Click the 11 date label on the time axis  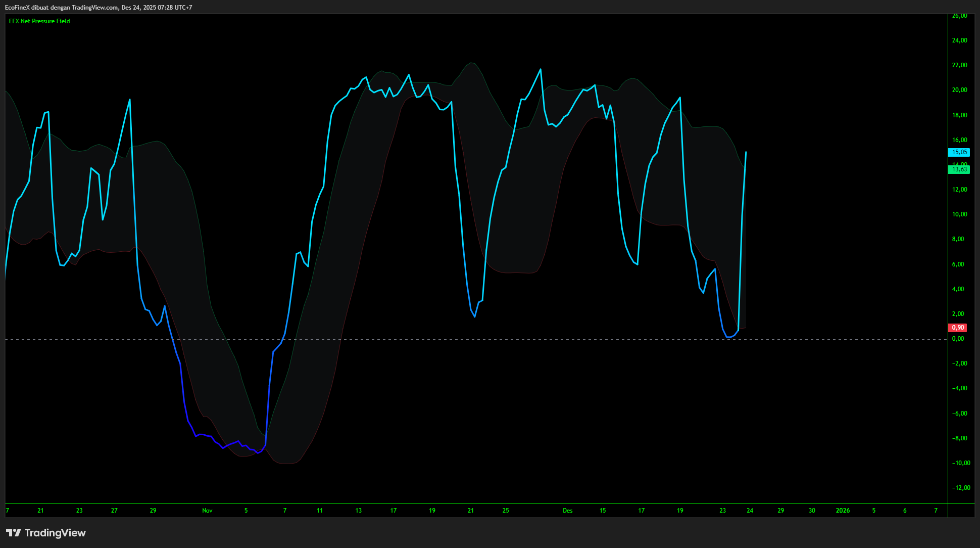[x=320, y=511]
